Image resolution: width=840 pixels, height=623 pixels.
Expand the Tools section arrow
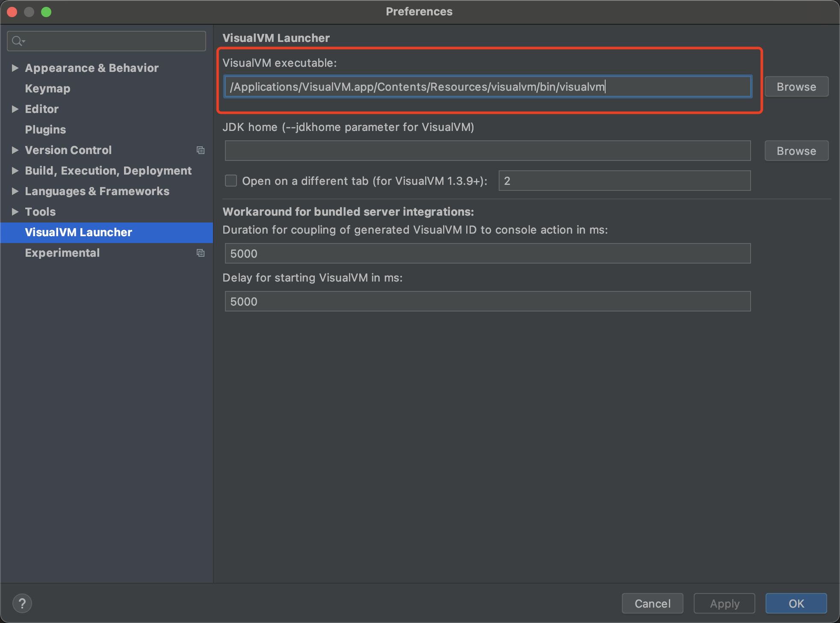[15, 212]
